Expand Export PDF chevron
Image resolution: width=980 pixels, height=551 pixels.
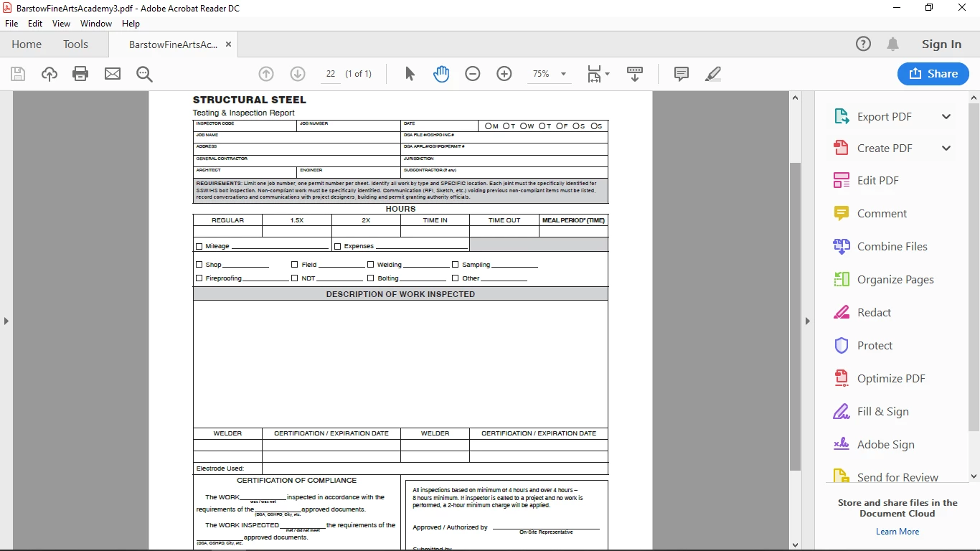point(946,117)
